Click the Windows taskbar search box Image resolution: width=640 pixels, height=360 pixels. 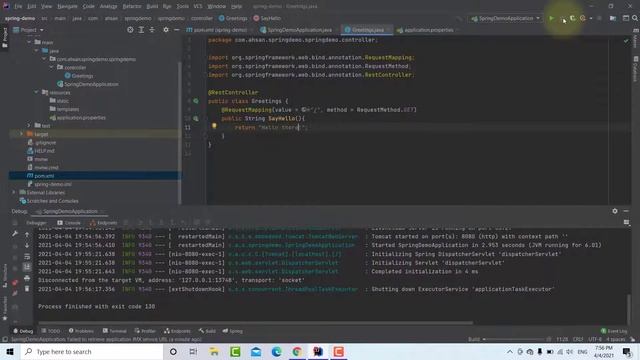click(92, 351)
